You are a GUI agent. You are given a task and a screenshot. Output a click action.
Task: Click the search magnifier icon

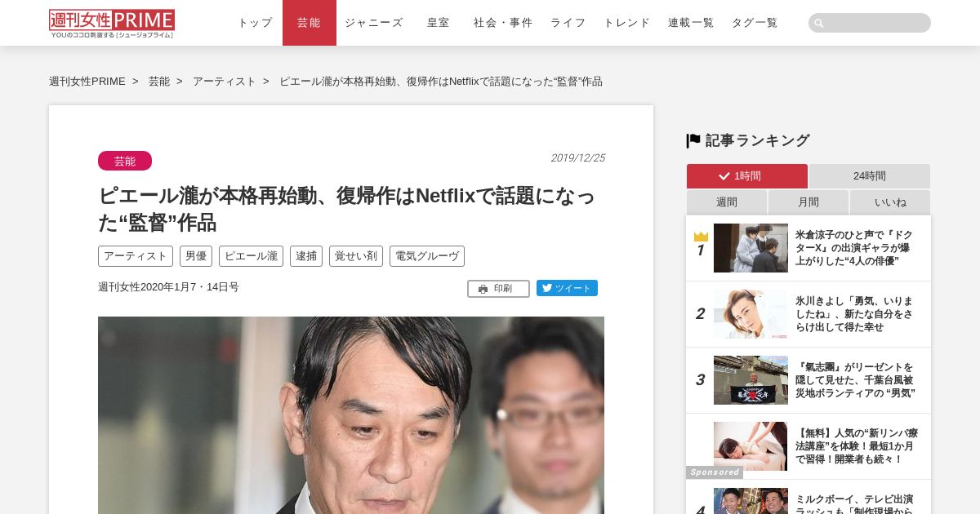coord(819,24)
